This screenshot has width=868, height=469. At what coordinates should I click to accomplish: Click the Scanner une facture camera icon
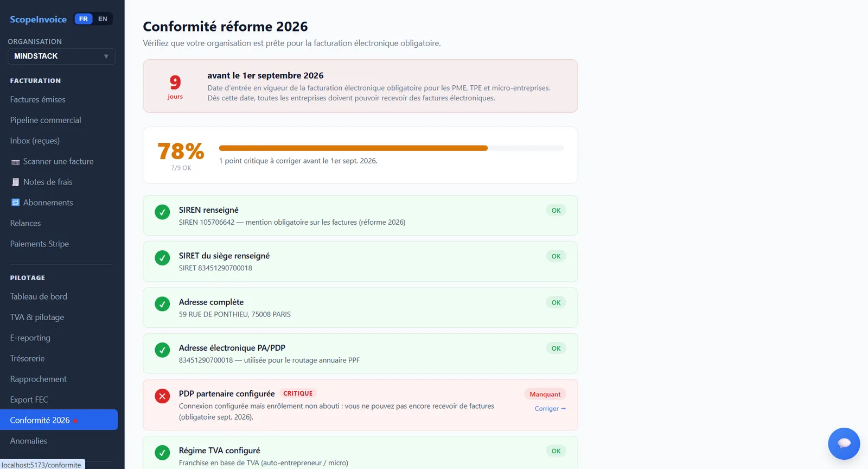(16, 162)
